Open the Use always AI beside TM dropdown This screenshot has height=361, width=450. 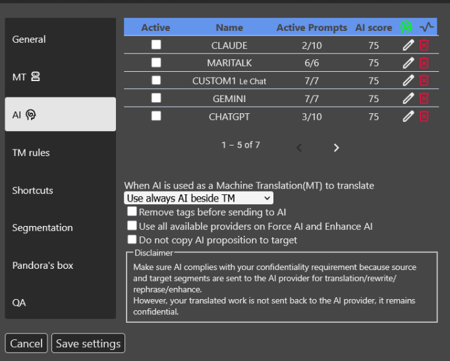(199, 198)
